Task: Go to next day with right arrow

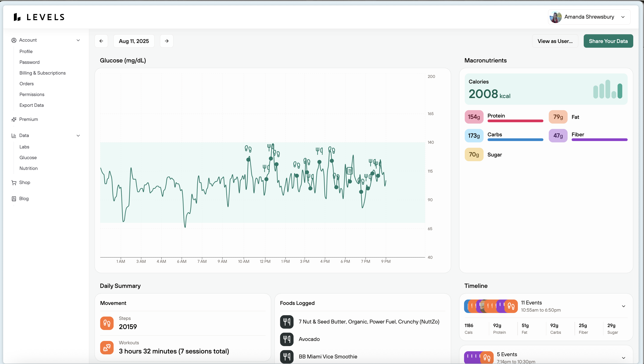Action: pos(167,41)
